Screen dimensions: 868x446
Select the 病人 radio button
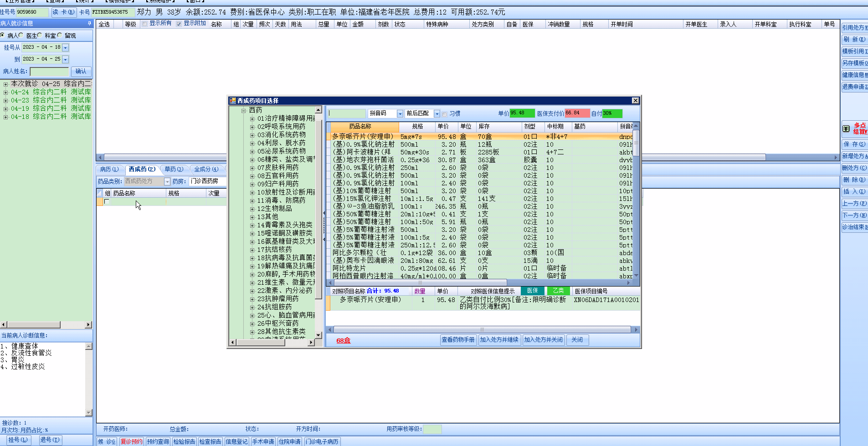(3, 35)
